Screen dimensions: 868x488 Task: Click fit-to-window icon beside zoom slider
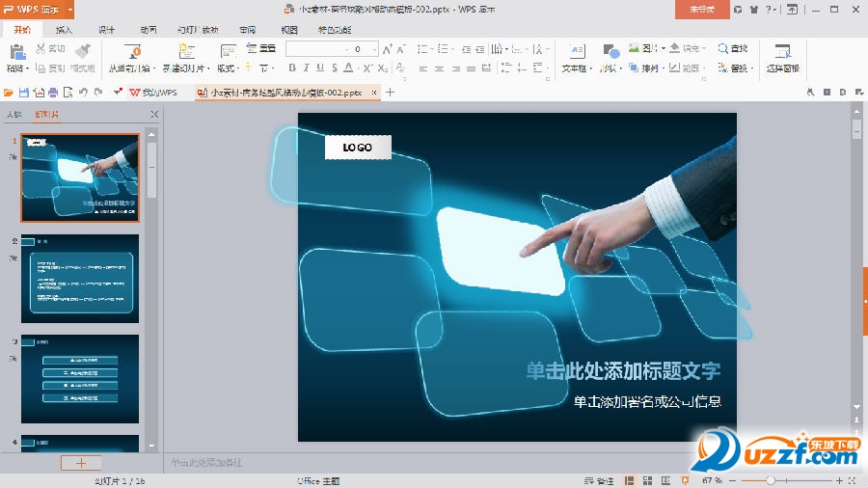point(853,481)
